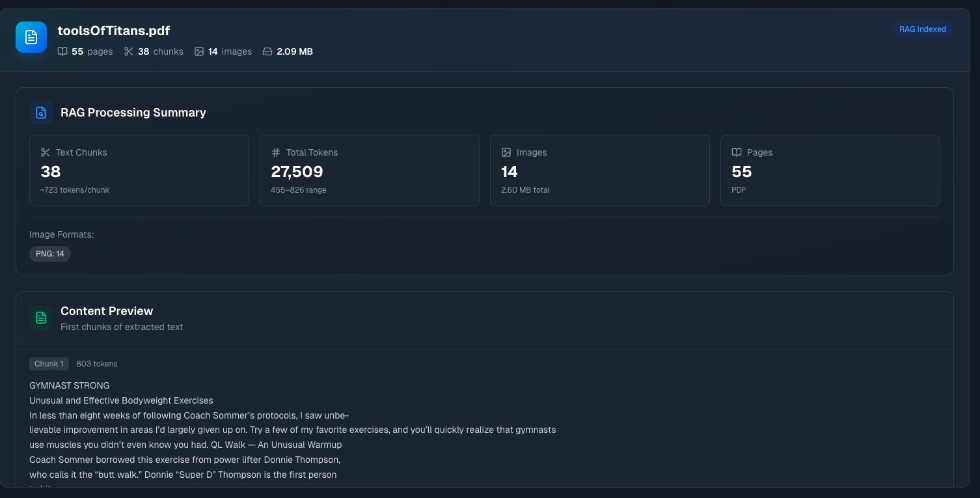980x498 pixels.
Task: Click the Content Preview heading
Action: pyautogui.click(x=107, y=311)
